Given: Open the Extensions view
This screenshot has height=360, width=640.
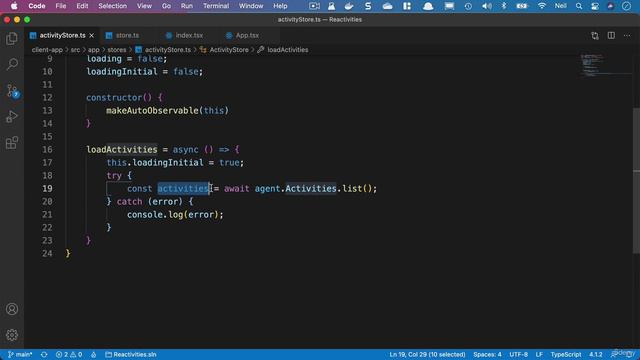Looking at the screenshot, I should coord(12,143).
